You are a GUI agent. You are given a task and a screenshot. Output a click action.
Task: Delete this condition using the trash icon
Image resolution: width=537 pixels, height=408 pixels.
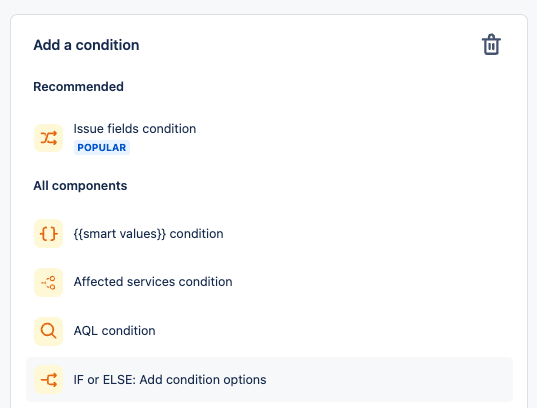(491, 45)
